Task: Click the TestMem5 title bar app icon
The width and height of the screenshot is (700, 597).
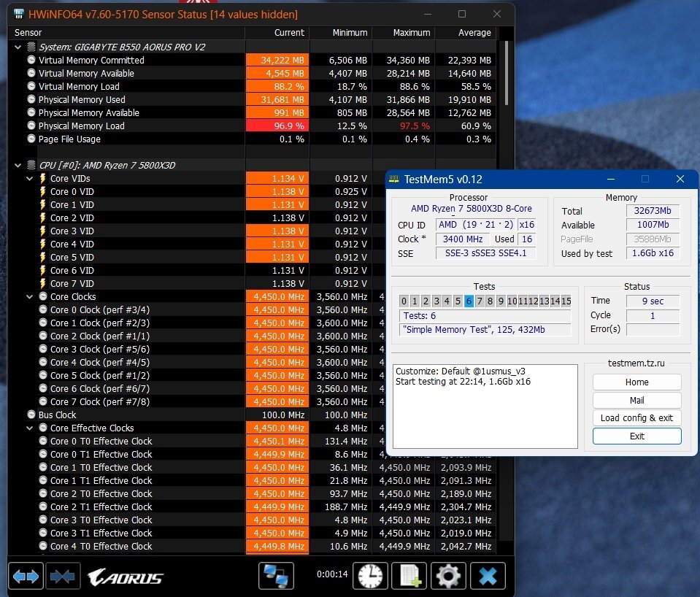Action: (394, 180)
